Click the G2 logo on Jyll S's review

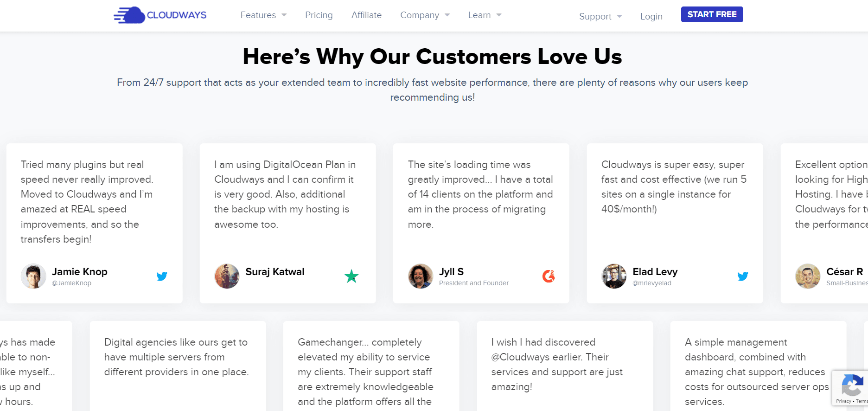(549, 276)
